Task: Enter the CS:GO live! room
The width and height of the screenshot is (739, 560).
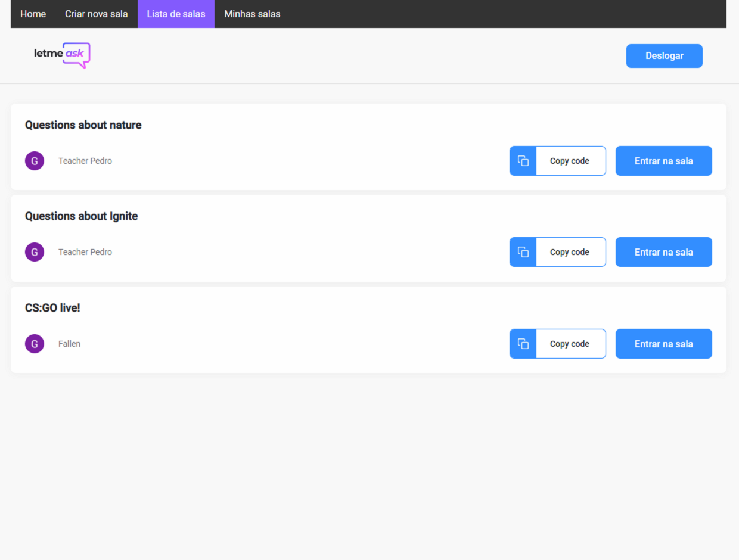Action: pyautogui.click(x=663, y=343)
